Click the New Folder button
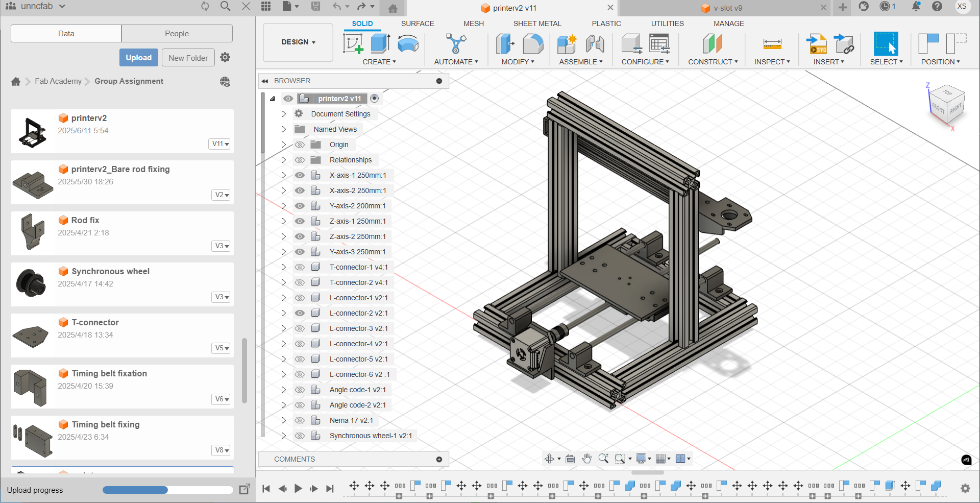This screenshot has height=503, width=980. tap(188, 58)
